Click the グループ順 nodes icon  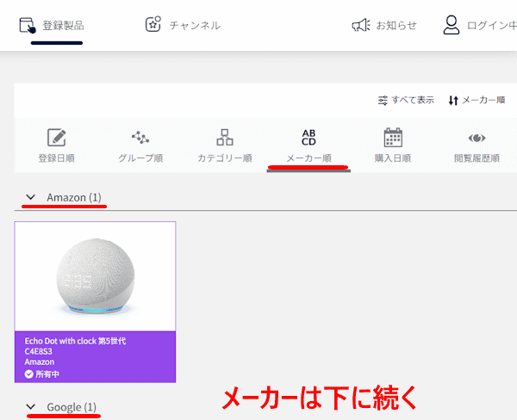pos(140,138)
